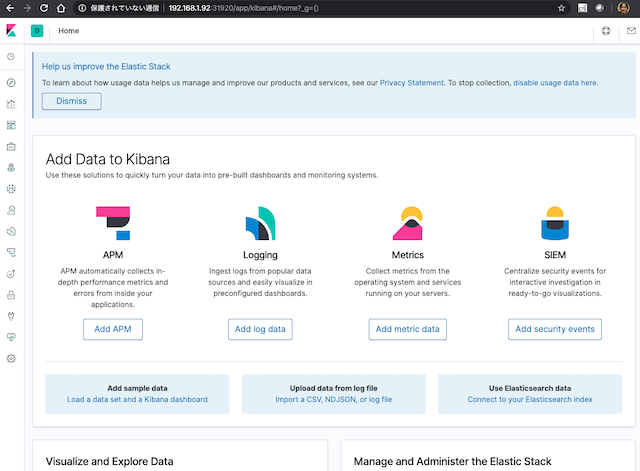Viewport: 640px width, 471px height.
Task: Click the Add Data to Kibana heading
Action: pos(108,159)
